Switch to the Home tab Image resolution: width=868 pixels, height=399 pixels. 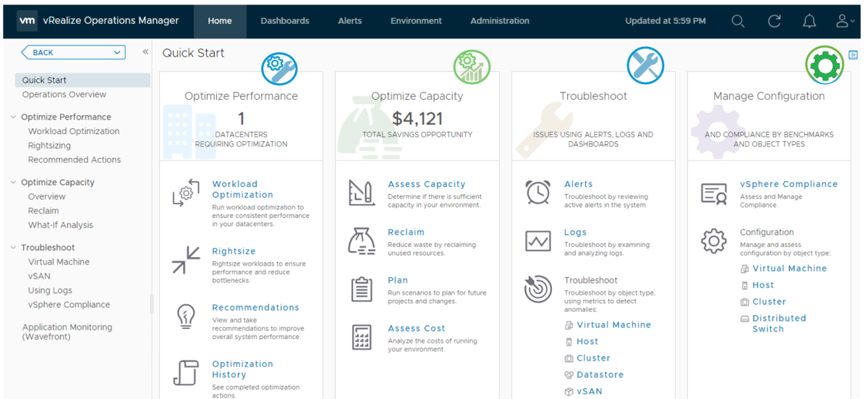coord(220,21)
